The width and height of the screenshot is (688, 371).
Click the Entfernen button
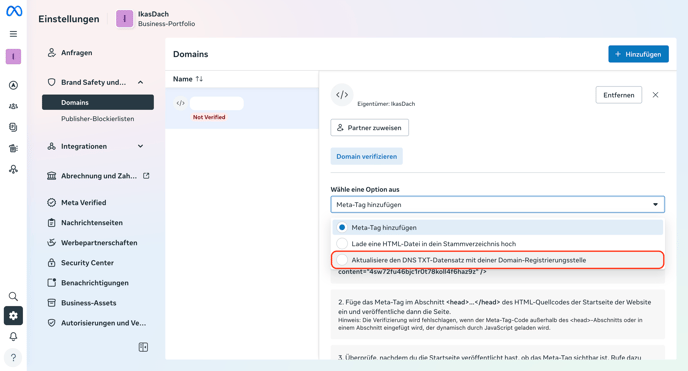pyautogui.click(x=619, y=95)
